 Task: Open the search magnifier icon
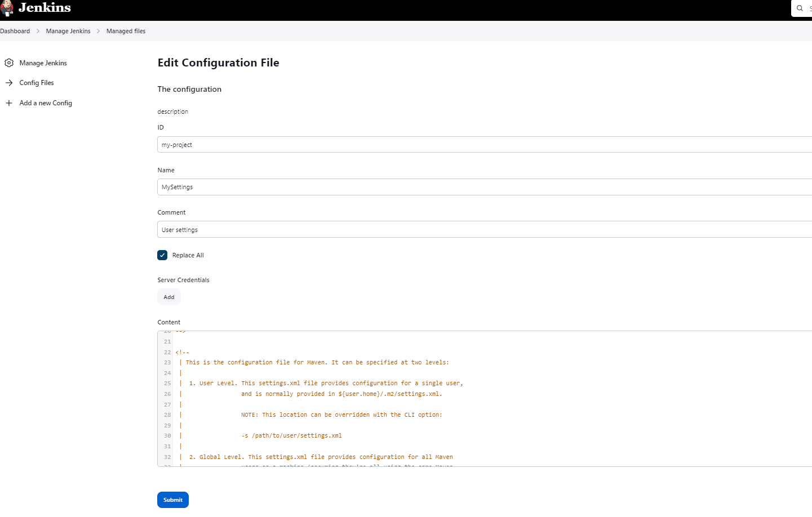800,8
